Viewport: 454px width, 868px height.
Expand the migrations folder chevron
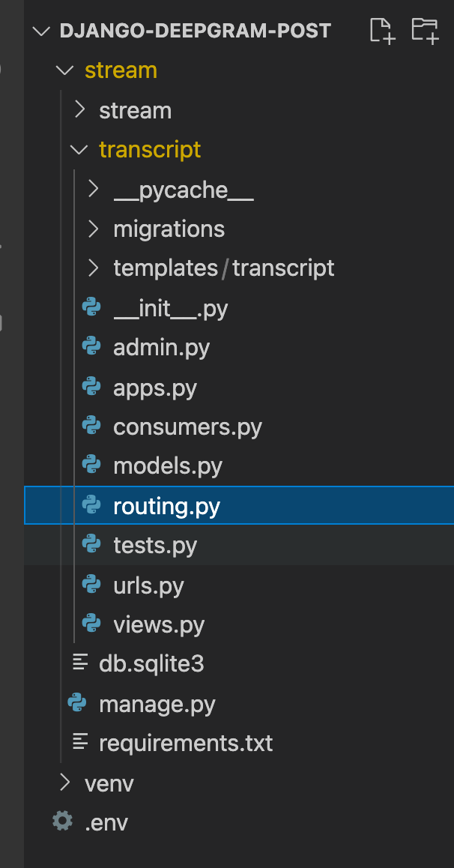(x=94, y=229)
